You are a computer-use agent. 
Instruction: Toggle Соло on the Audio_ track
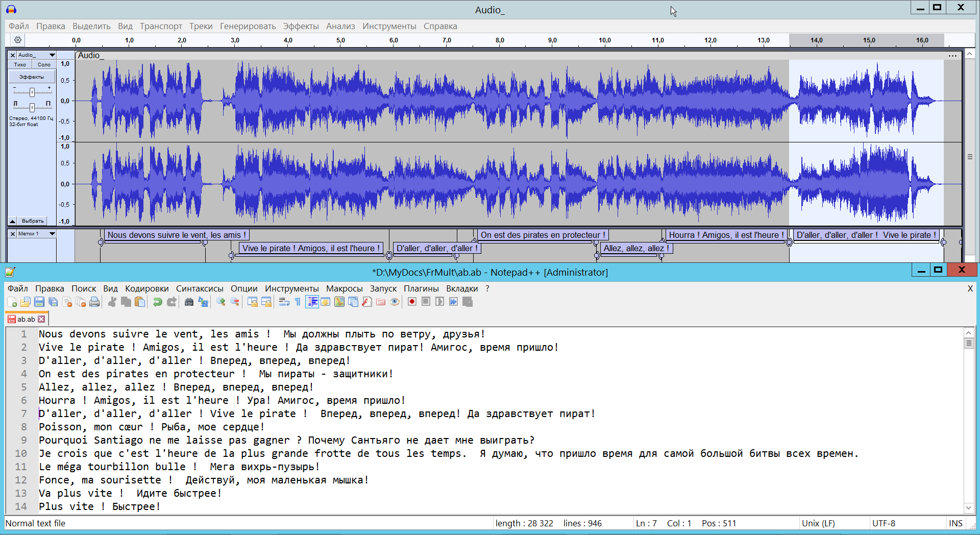(44, 65)
